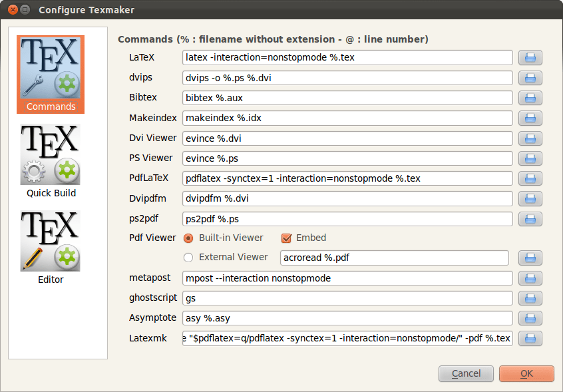The width and height of the screenshot is (563, 392).
Task: Select the Built-in Viewer option
Action: tap(188, 238)
